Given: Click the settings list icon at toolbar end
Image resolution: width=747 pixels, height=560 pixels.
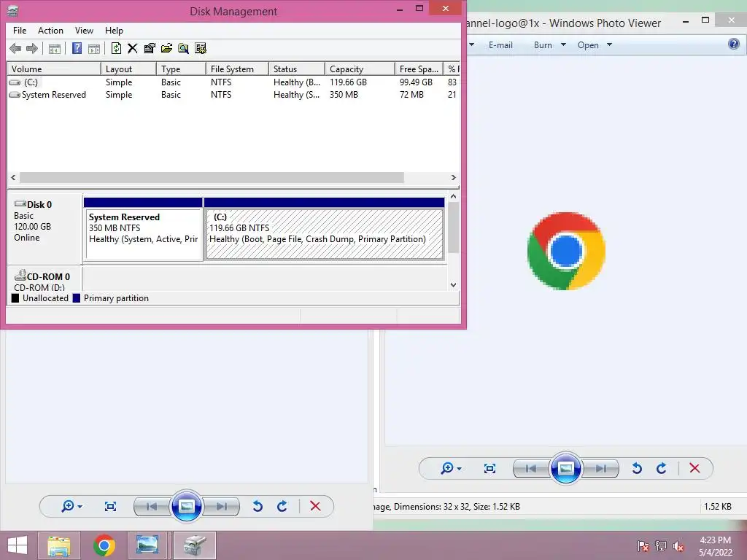Looking at the screenshot, I should [x=201, y=48].
